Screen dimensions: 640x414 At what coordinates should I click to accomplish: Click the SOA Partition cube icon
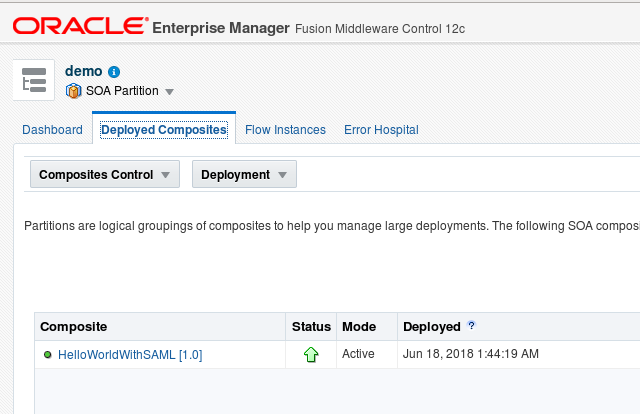73,91
